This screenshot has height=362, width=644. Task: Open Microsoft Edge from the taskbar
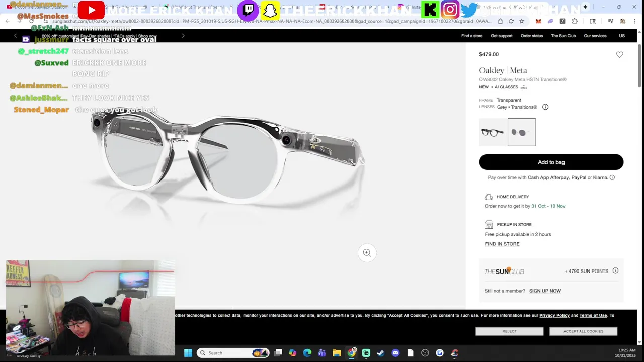(307, 353)
